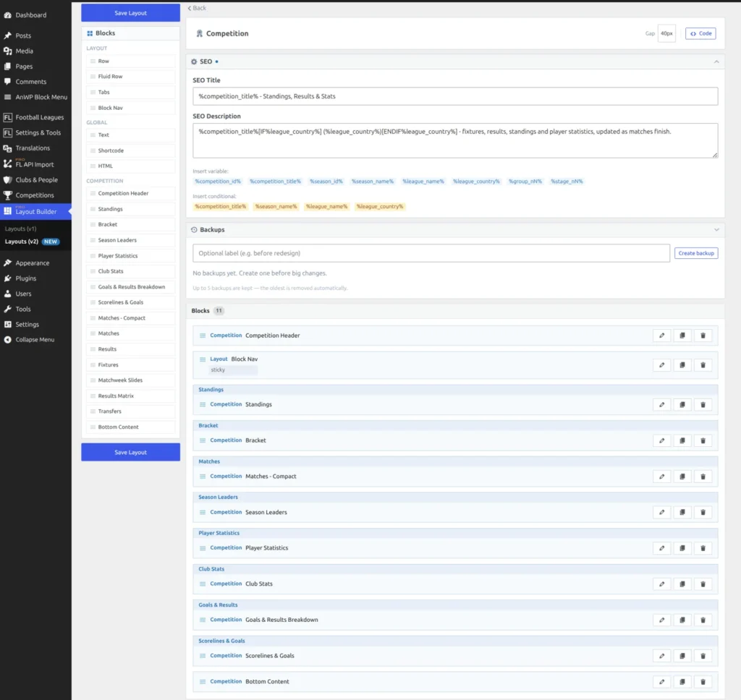Open the Football Leagues menu
This screenshot has height=700, width=741.
(x=35, y=117)
